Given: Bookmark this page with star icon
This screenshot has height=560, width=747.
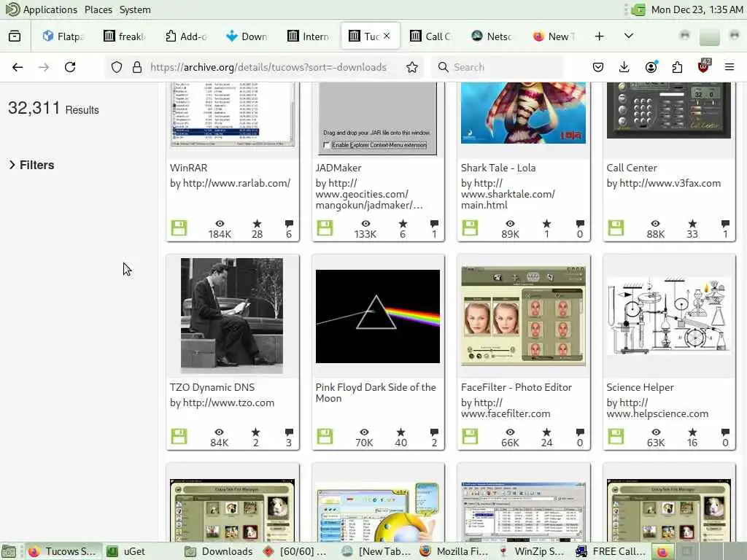Looking at the screenshot, I should tap(412, 67).
